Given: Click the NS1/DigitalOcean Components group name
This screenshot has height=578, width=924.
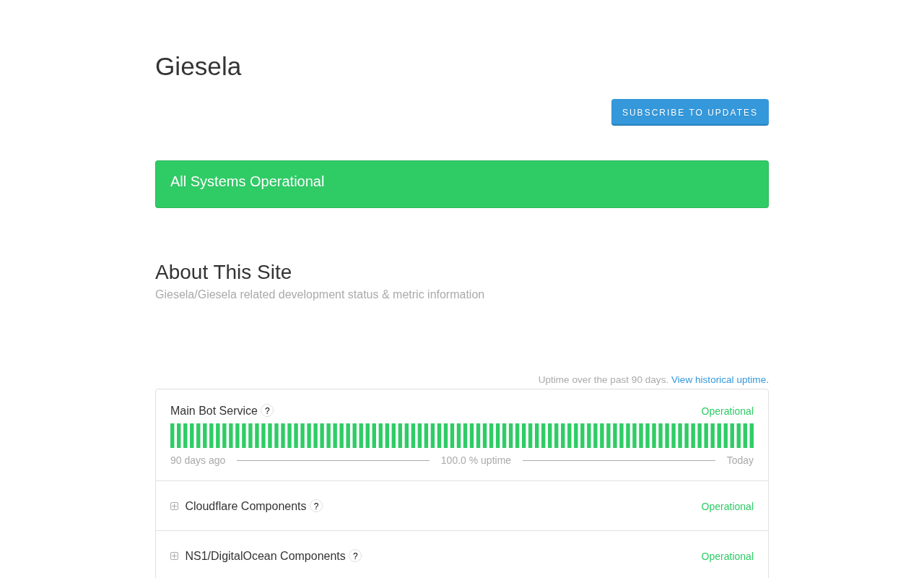Looking at the screenshot, I should [x=265, y=556].
